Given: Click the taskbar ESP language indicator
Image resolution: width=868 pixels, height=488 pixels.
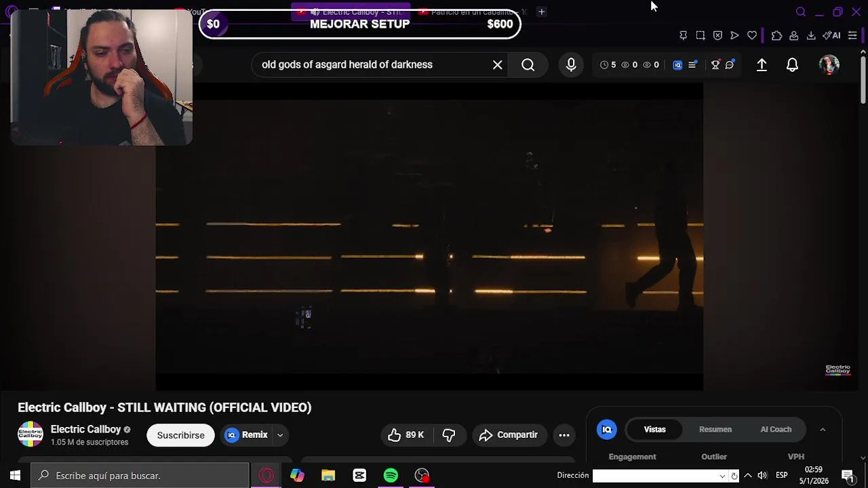Looking at the screenshot, I should pos(782,475).
